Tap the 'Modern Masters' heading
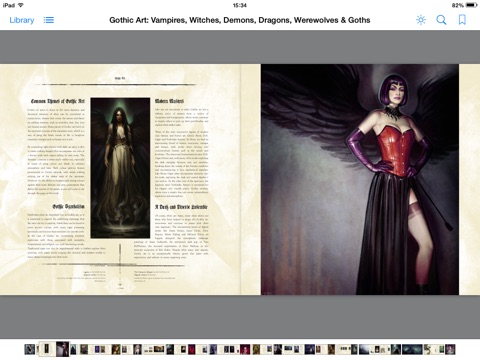 pyautogui.click(x=169, y=101)
